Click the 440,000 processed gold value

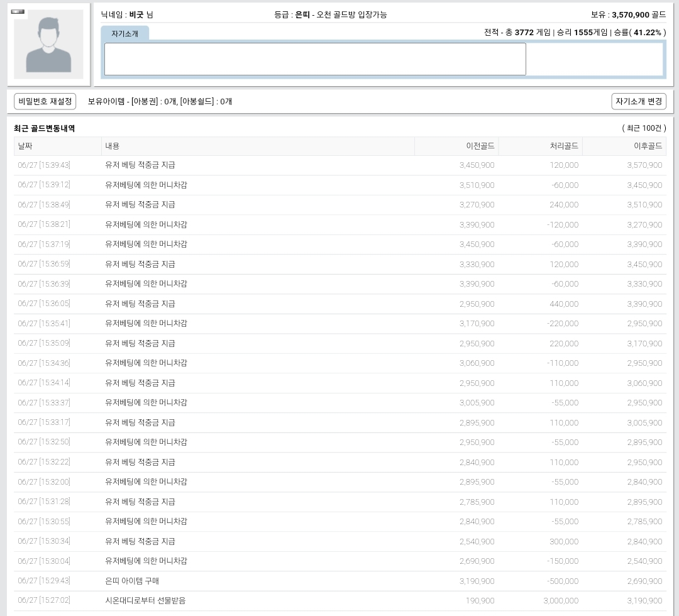point(564,304)
